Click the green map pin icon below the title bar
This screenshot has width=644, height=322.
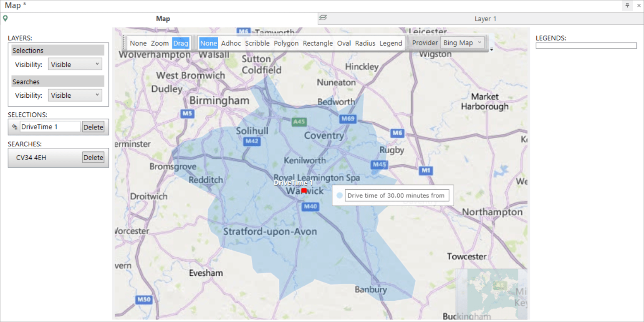click(6, 18)
